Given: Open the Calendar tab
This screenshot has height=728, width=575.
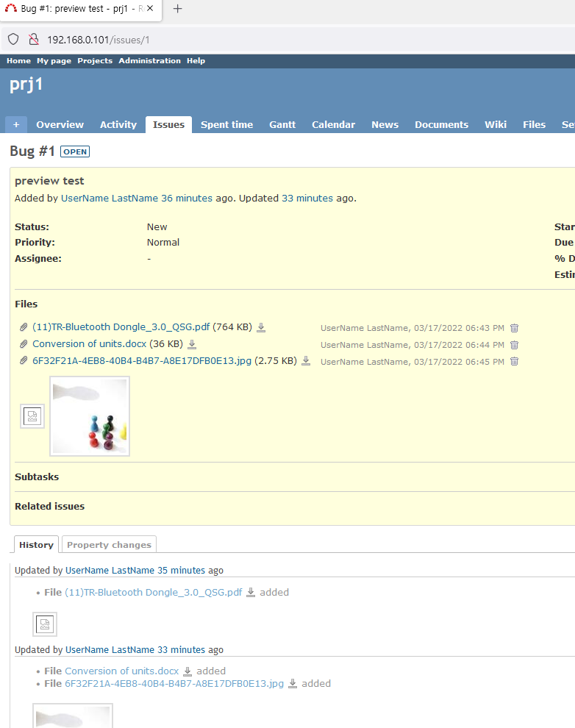Looking at the screenshot, I should (x=333, y=124).
